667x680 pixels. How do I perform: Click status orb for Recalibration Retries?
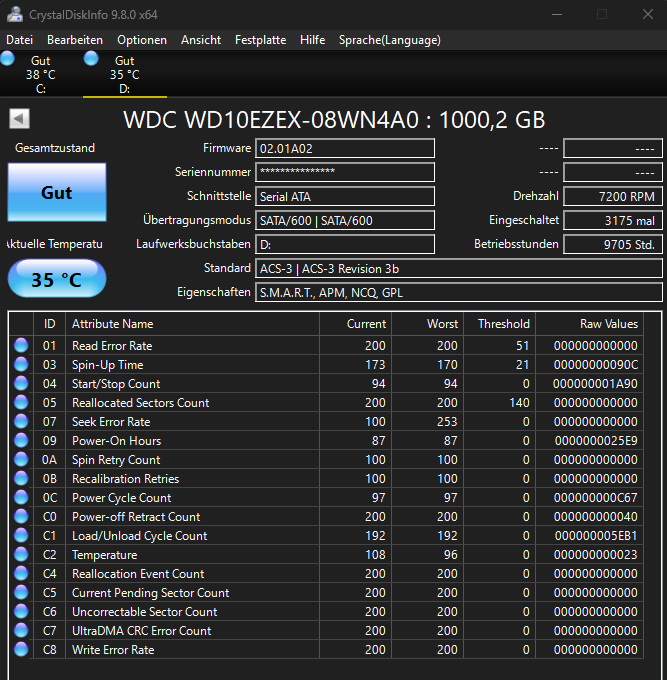pos(21,479)
